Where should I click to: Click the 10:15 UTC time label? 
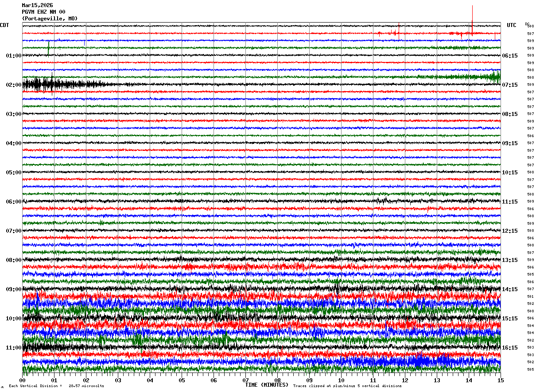(510, 173)
